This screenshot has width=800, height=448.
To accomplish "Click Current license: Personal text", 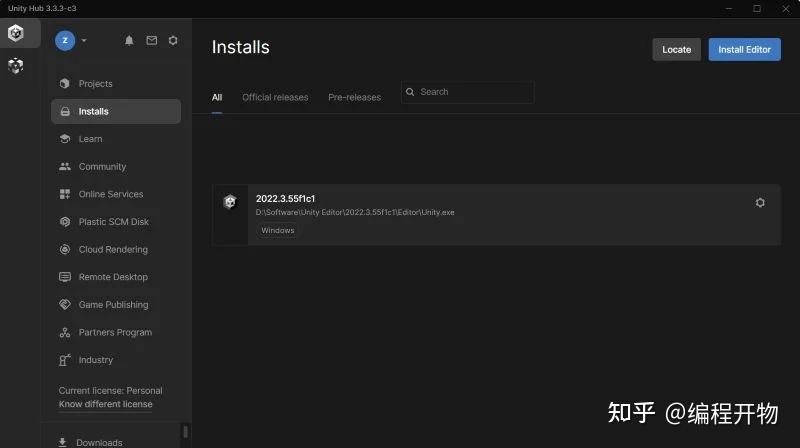I will [x=110, y=390].
